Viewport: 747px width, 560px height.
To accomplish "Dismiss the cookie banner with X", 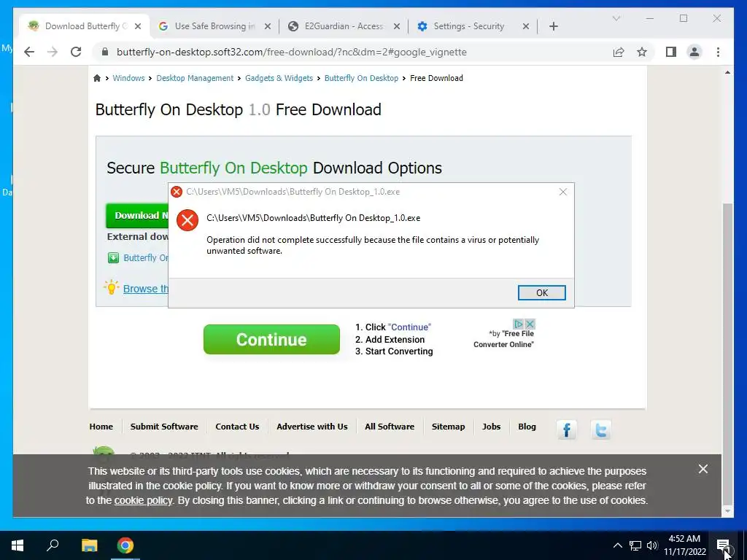I will (x=703, y=469).
